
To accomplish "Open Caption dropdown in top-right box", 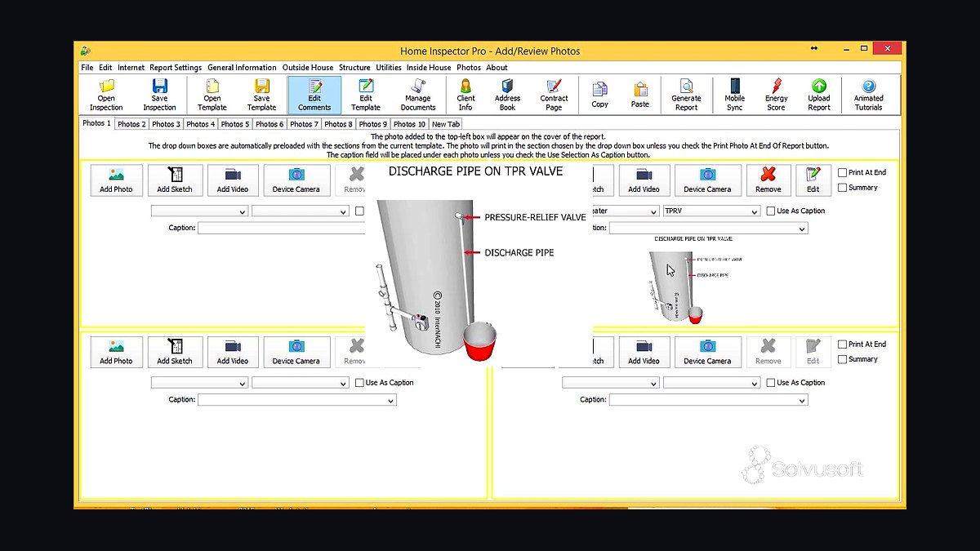I will pyautogui.click(x=708, y=229).
